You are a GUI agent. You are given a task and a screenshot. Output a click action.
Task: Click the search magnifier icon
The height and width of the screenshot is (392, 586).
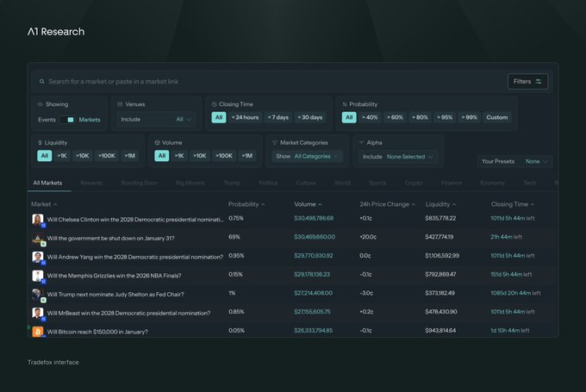click(41, 82)
